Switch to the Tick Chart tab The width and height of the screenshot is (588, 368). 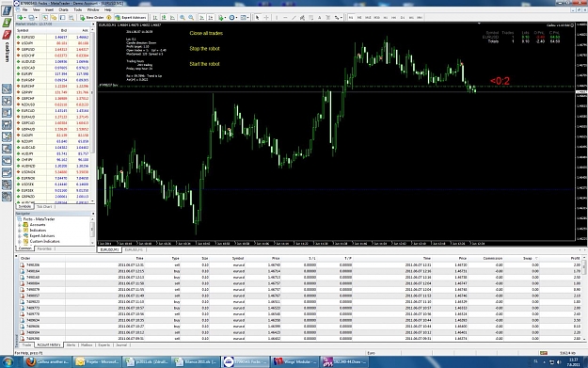pyautogui.click(x=44, y=207)
